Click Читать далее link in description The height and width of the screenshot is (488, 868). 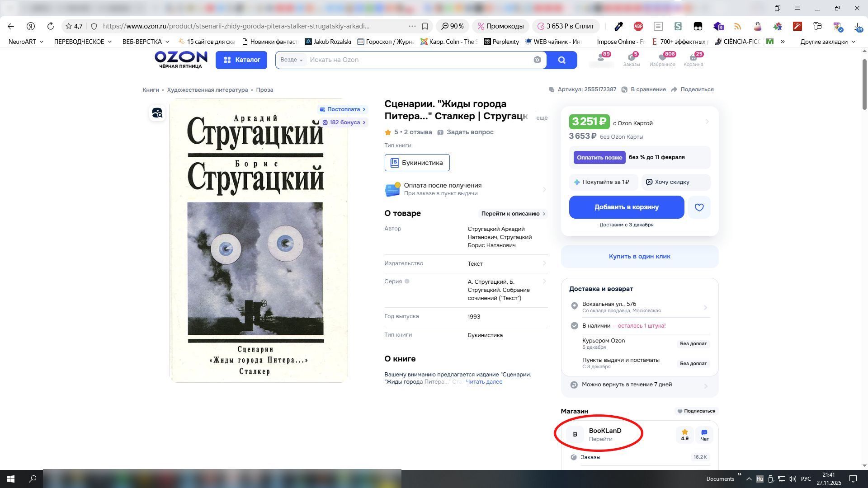484,382
